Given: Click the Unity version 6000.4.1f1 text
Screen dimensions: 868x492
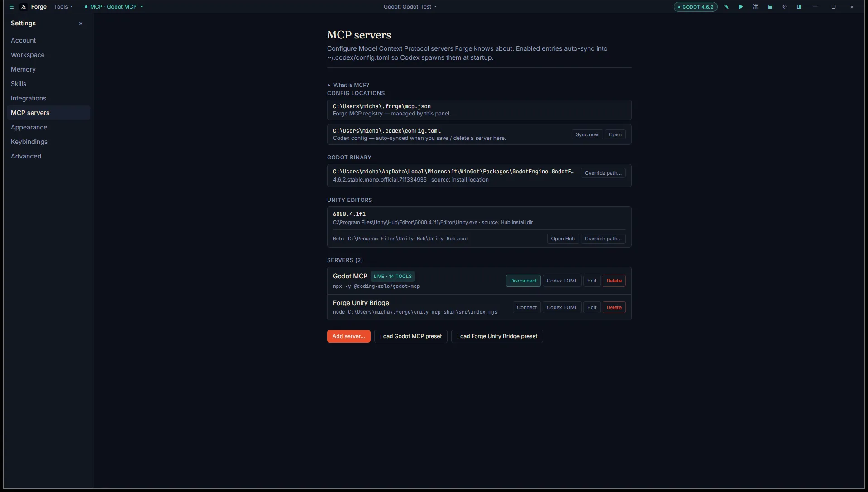Looking at the screenshot, I should [x=349, y=214].
